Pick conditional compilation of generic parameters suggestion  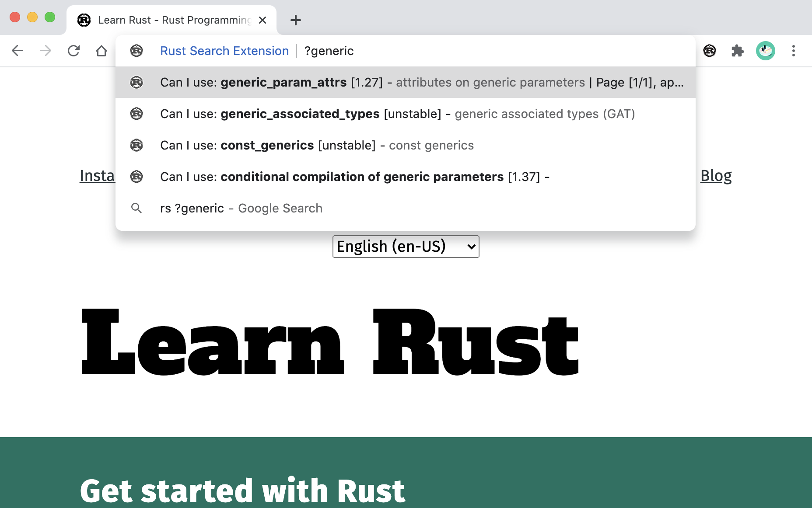(x=406, y=177)
